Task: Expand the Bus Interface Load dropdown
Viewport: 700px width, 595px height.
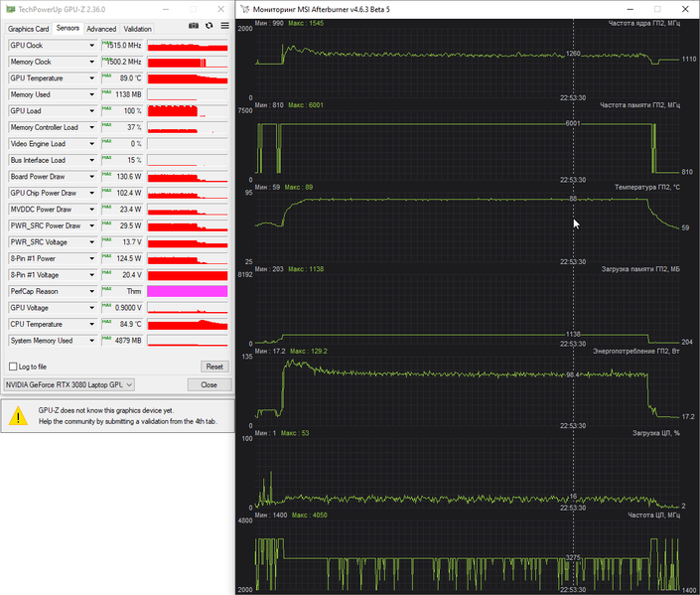Action: click(91, 160)
